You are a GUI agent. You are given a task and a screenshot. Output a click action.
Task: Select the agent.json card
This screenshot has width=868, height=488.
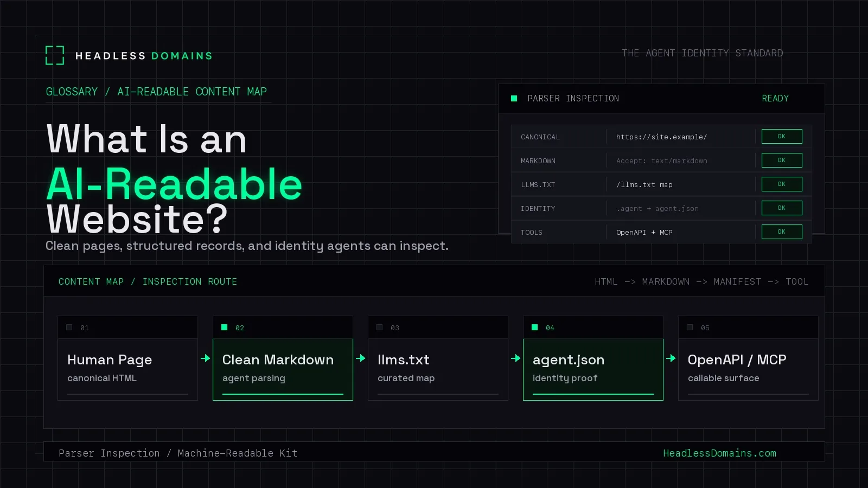pyautogui.click(x=593, y=358)
